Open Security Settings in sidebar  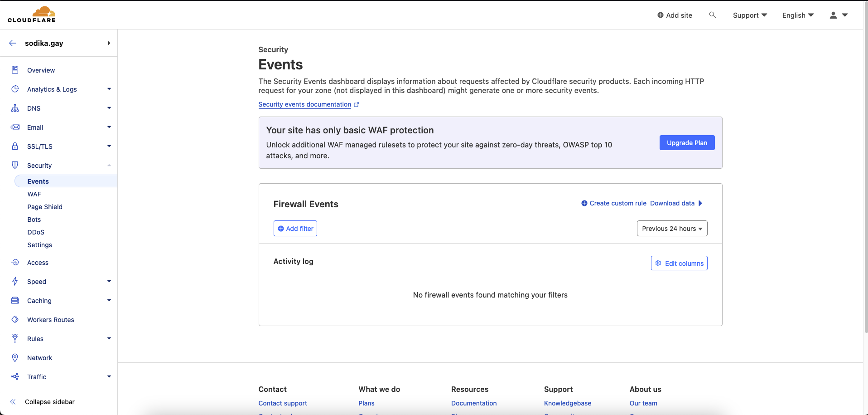40,245
